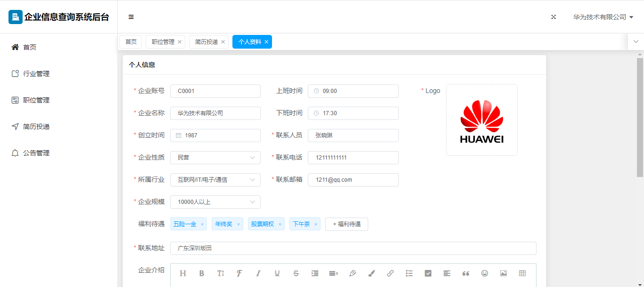Apply italic formatting in the editor

[x=258, y=273]
